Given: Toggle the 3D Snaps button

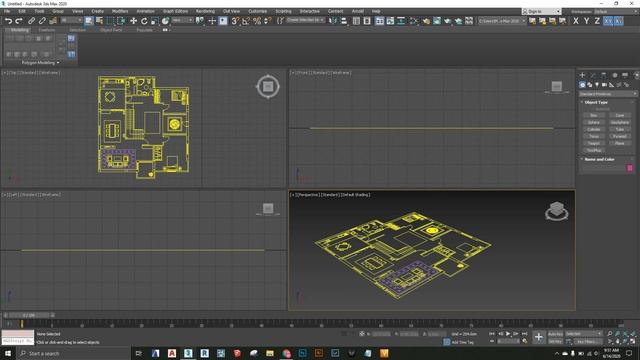Looking at the screenshot, I should coord(235,21).
